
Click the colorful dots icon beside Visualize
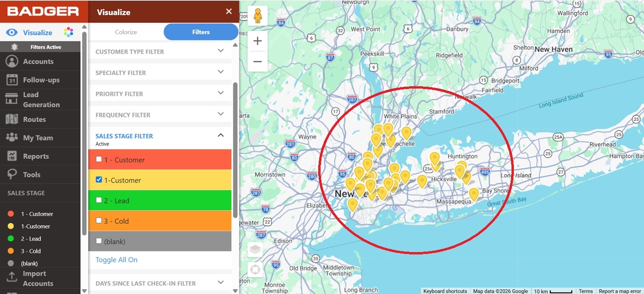[x=69, y=32]
